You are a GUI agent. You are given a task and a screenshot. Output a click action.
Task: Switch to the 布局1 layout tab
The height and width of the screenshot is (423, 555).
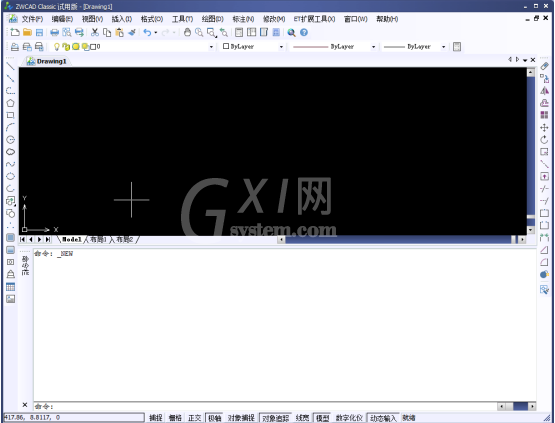click(x=98, y=240)
